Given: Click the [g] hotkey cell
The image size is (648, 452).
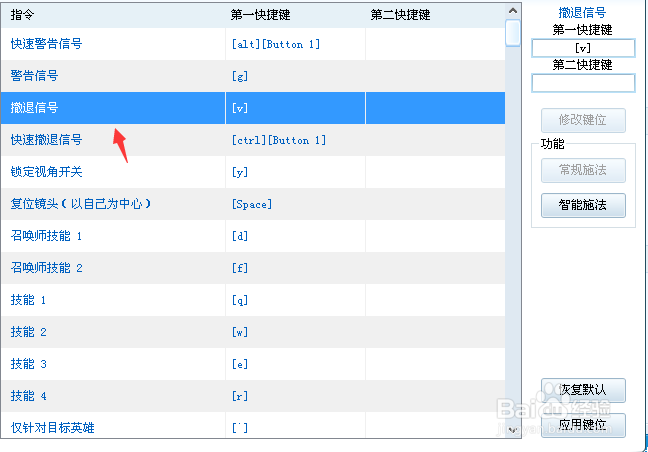Looking at the screenshot, I should point(295,76).
